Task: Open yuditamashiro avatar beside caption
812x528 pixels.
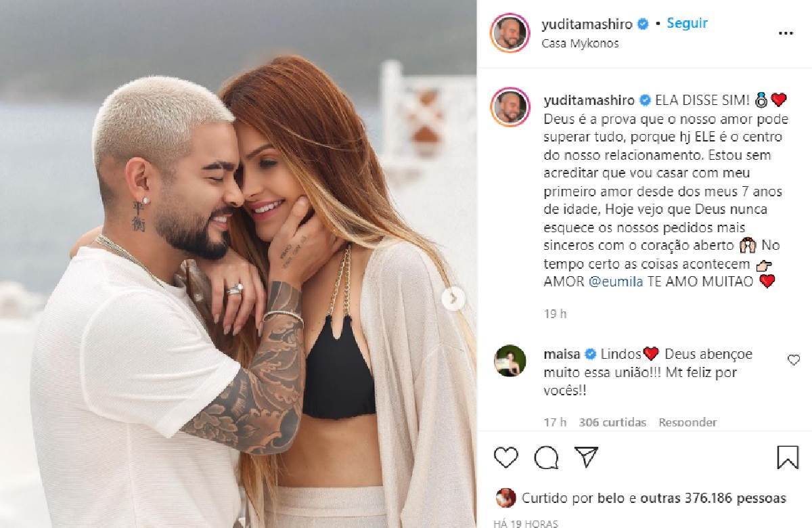Action: (x=511, y=106)
